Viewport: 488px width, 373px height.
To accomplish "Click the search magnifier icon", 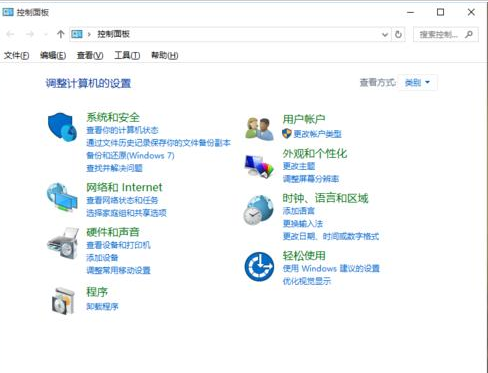I will click(469, 34).
